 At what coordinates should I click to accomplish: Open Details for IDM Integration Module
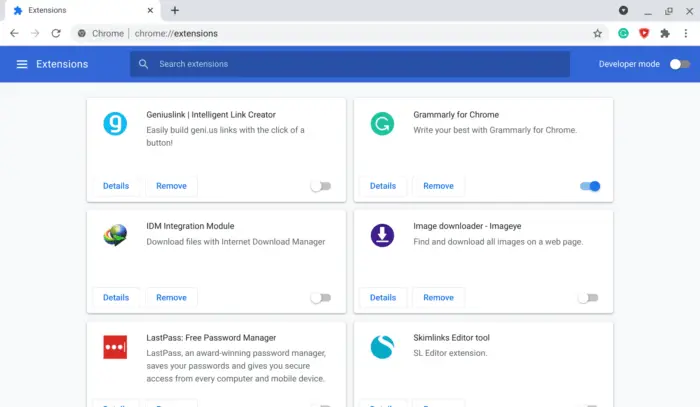[116, 298]
